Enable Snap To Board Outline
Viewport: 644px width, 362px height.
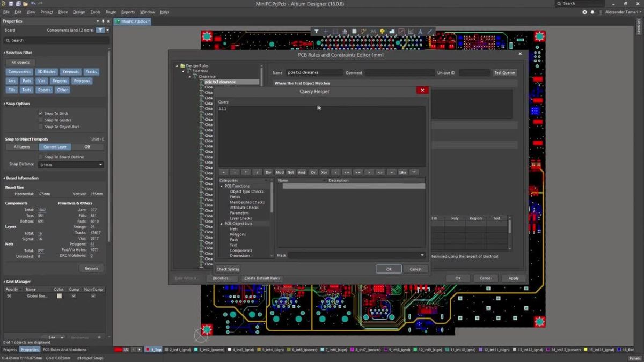40,157
